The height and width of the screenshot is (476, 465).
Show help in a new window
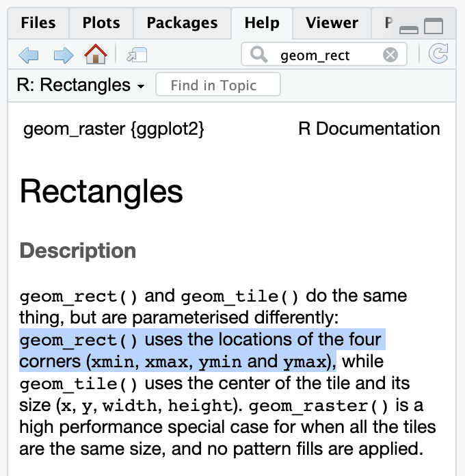[137, 55]
